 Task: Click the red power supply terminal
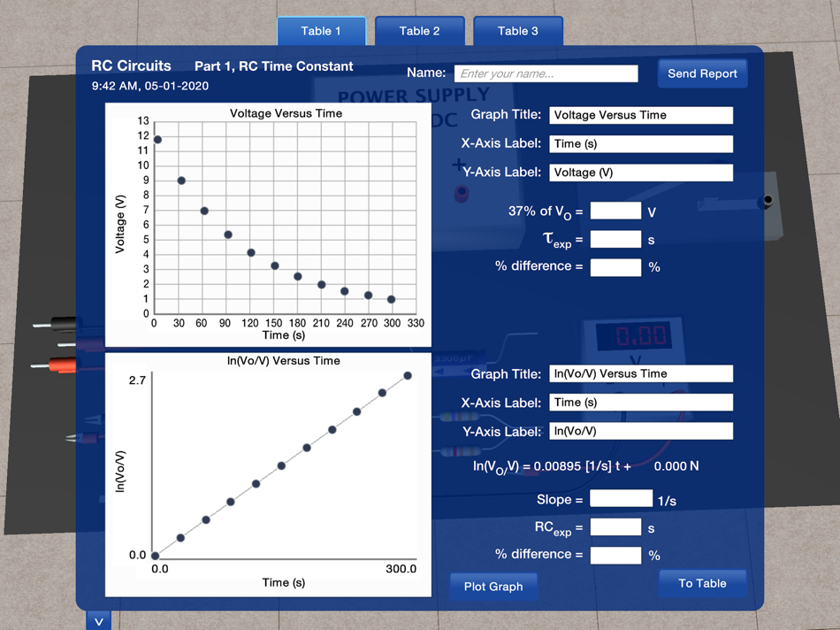pos(462,193)
